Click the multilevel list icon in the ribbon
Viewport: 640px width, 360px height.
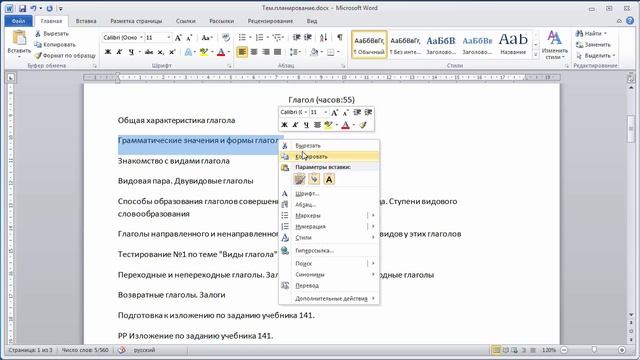(x=277, y=38)
